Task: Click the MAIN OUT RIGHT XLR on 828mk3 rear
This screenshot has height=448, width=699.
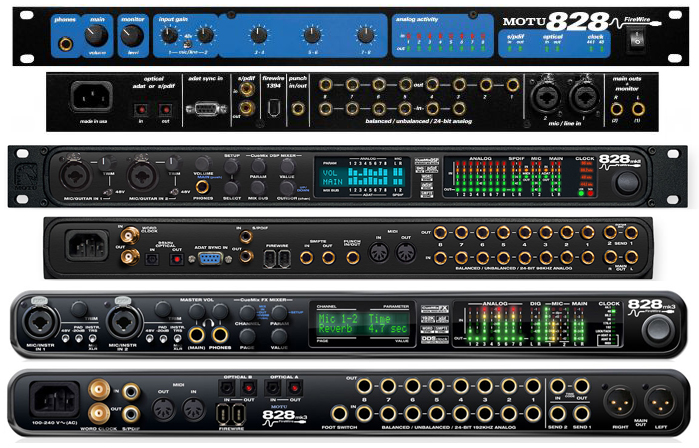Action: [x=619, y=403]
